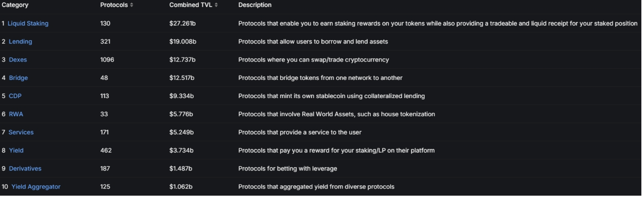
Task: Click the Lending row description text
Action: tap(313, 42)
